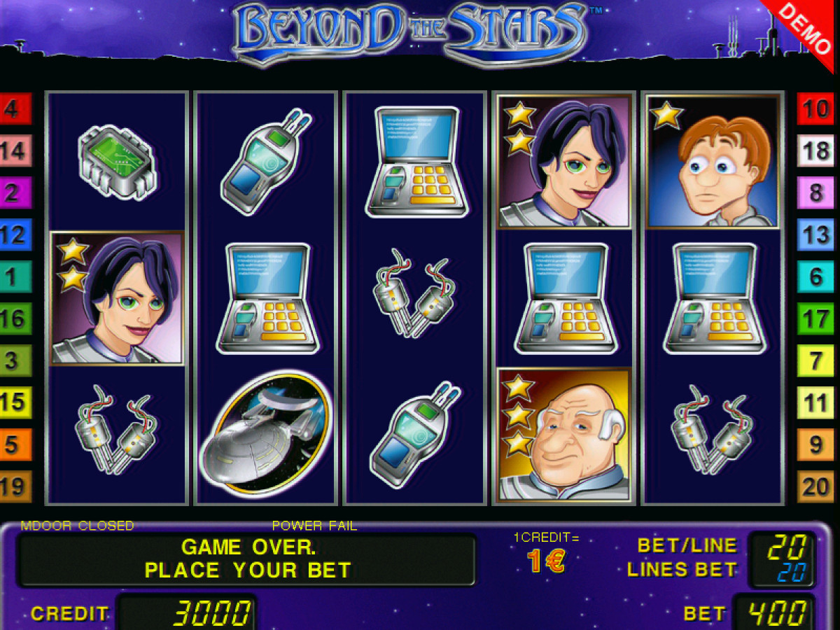
Task: Choose payline 1 teal marker
Action: click(15, 277)
